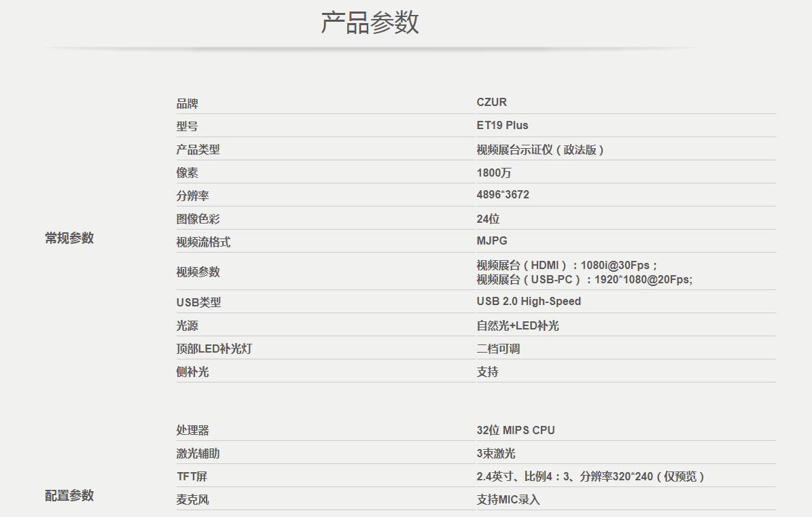
Task: Click the 视频参数 row label
Action: [198, 272]
